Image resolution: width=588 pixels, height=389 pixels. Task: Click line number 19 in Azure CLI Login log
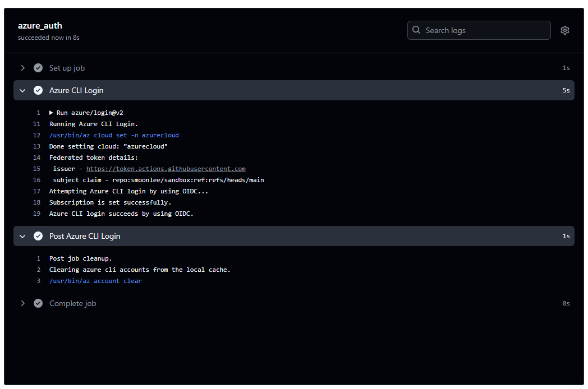pyautogui.click(x=37, y=214)
